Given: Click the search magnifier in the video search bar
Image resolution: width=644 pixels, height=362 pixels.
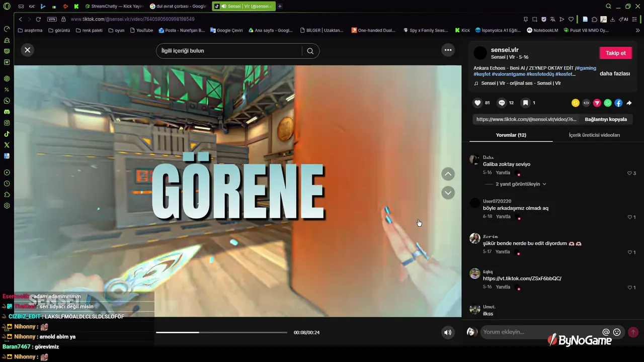Looking at the screenshot, I should (310, 51).
